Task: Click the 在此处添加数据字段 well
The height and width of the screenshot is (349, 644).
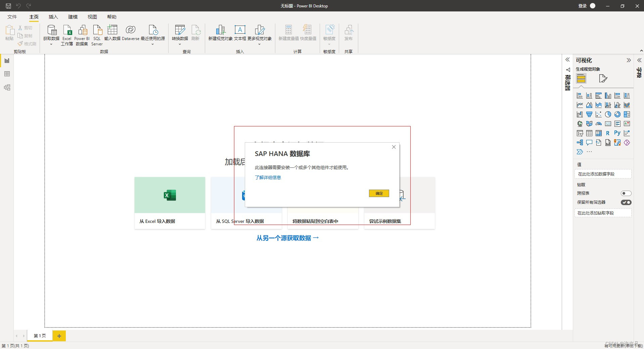Action: point(603,174)
